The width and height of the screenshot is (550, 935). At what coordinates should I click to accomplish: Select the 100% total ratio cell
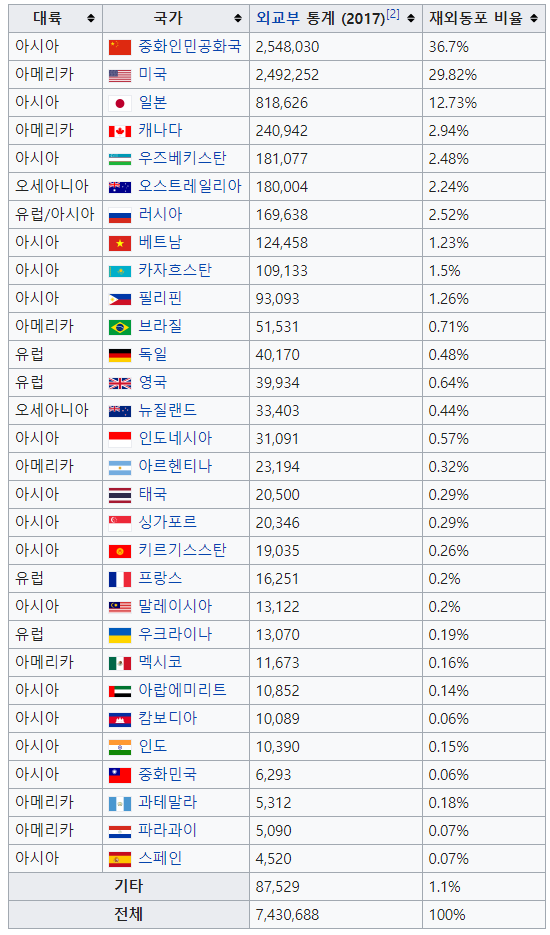(x=484, y=915)
